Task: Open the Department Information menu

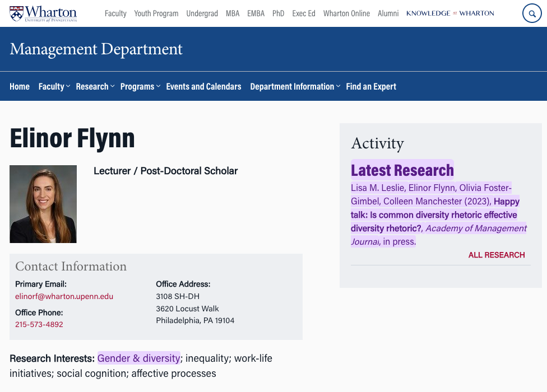Action: click(x=292, y=86)
